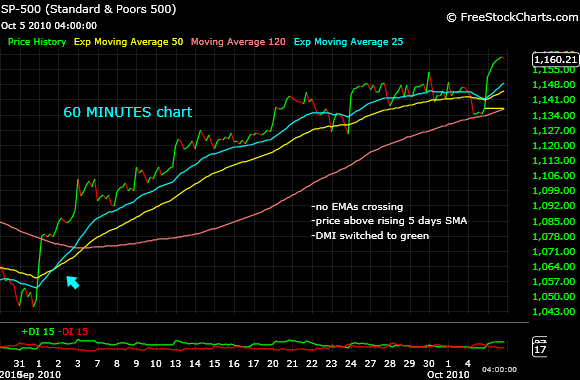Click the 1,120.00 price axis value

554,145
